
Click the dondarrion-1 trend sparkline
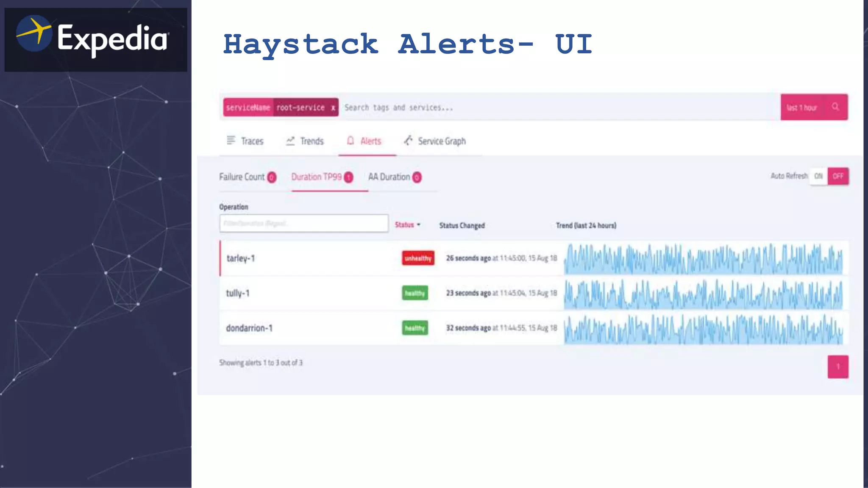[703, 329]
